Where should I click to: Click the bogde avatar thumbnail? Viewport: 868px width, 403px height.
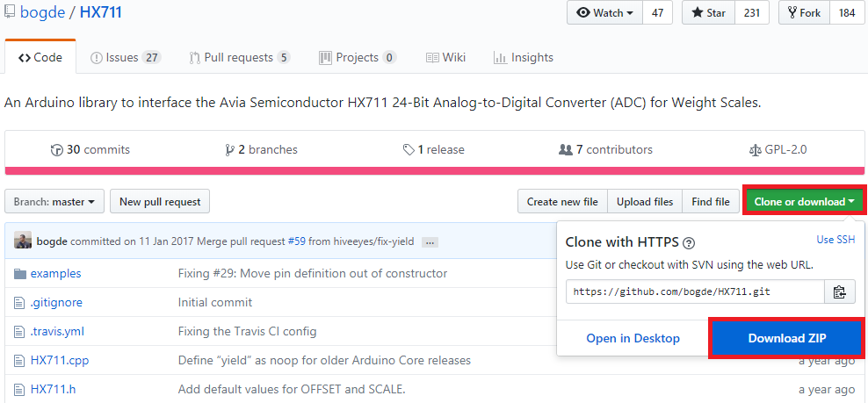click(24, 241)
